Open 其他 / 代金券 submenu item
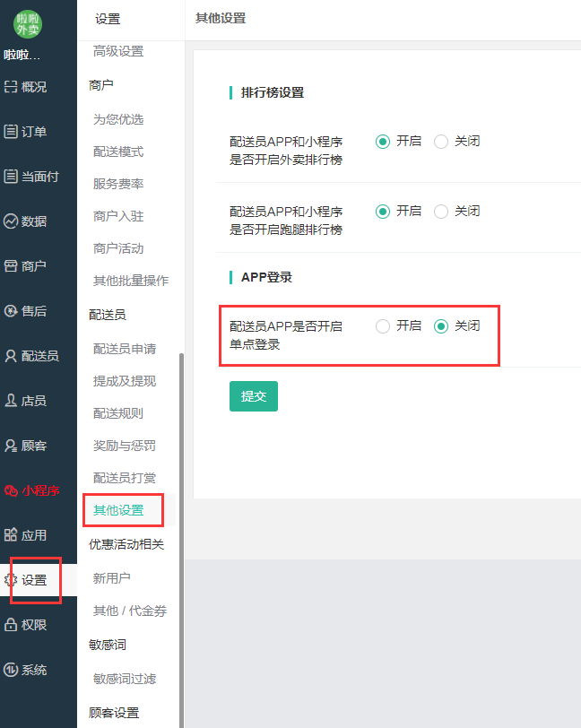 coord(130,611)
